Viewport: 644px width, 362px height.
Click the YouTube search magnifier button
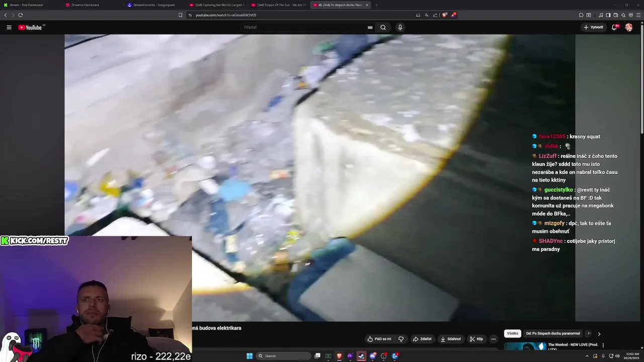(383, 27)
